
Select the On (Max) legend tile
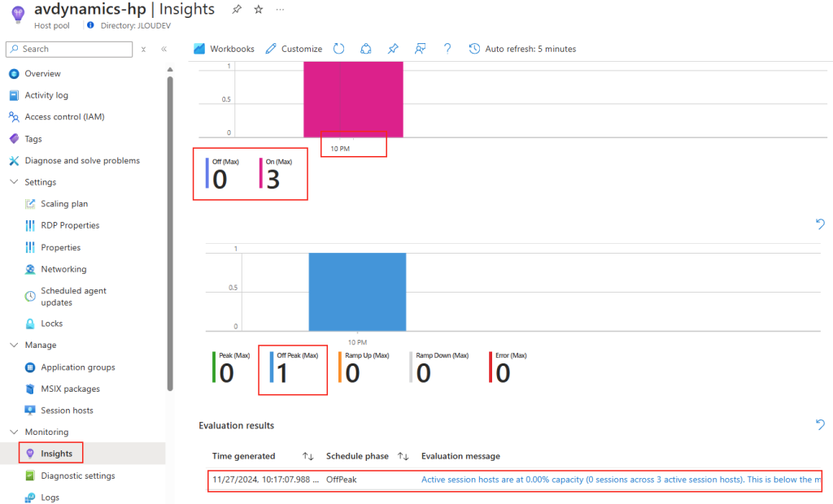click(277, 174)
